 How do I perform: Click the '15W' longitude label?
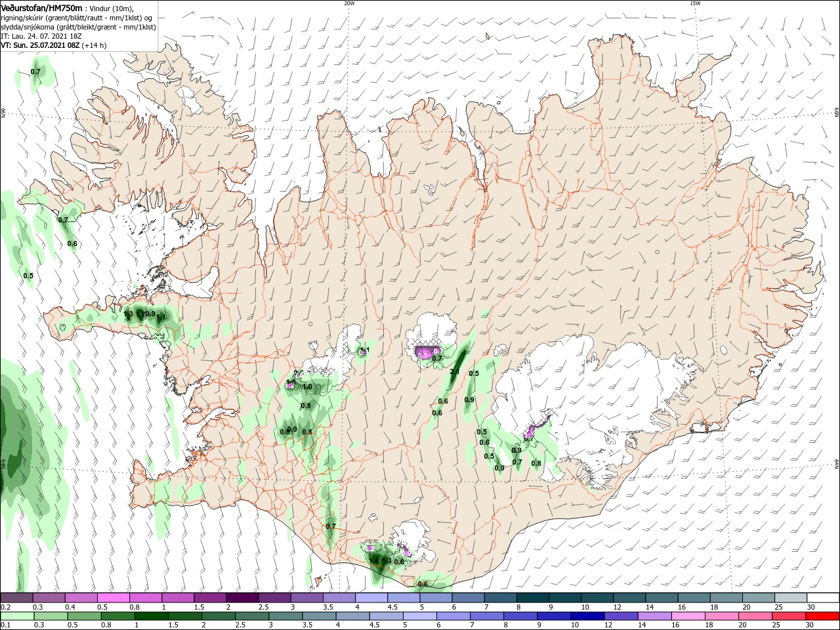click(695, 3)
